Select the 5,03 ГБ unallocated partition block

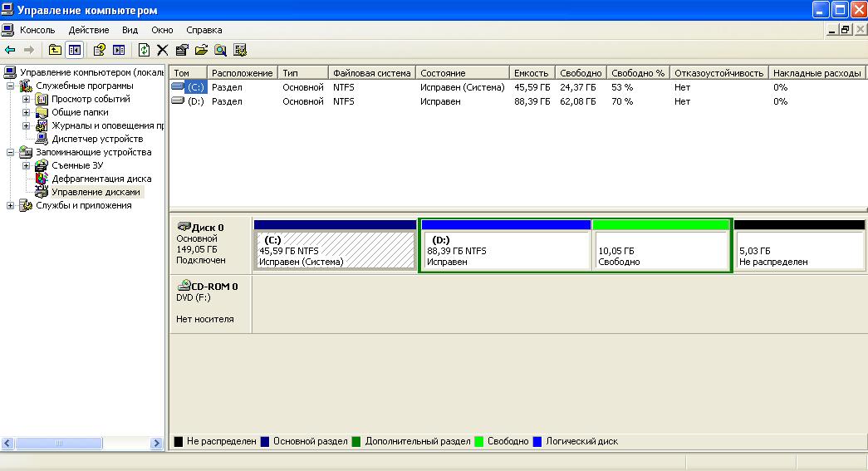799,250
